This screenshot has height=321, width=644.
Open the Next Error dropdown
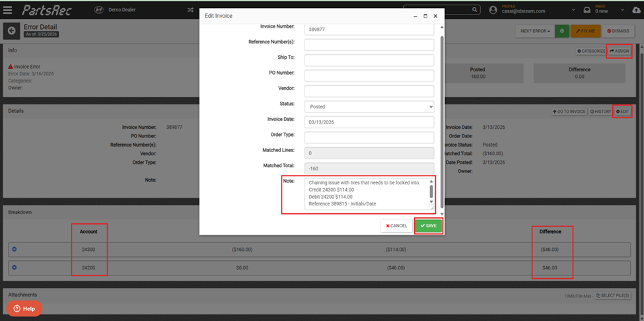pyautogui.click(x=535, y=31)
